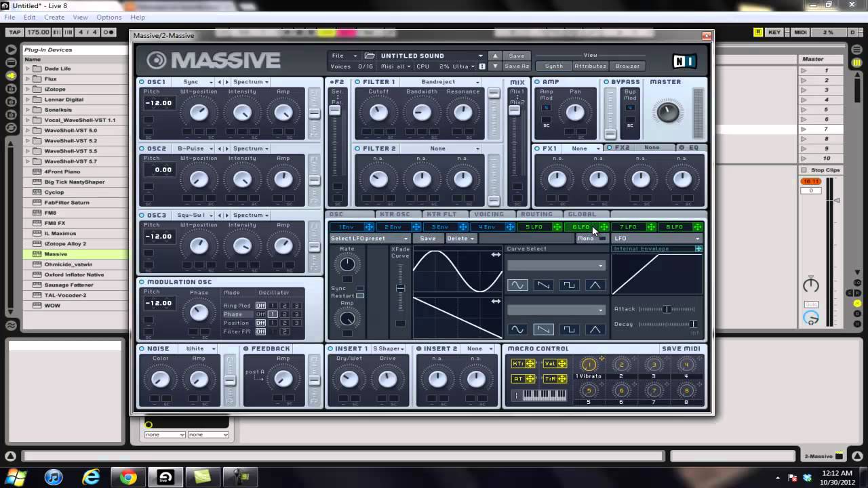
Task: Open Hot-Swap sidebar icon with circular arrows
Action: (x=11, y=127)
